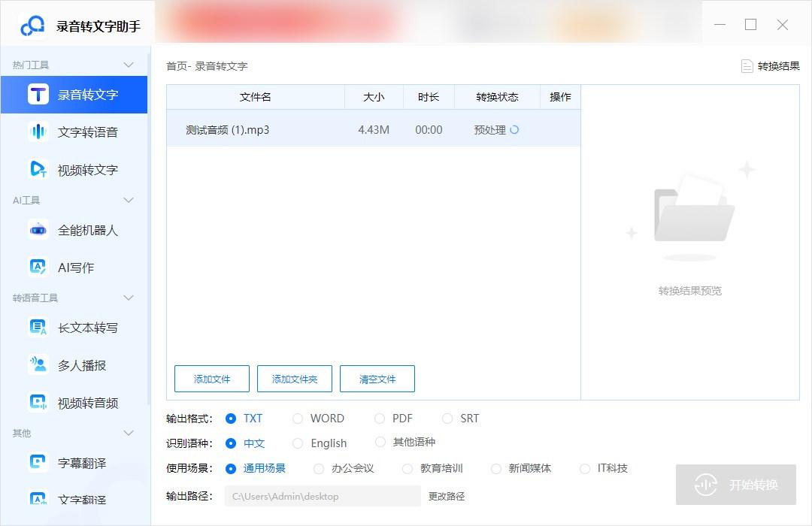Select 新闻媒体 usage scenario
The height and width of the screenshot is (526, 812).
click(x=521, y=469)
